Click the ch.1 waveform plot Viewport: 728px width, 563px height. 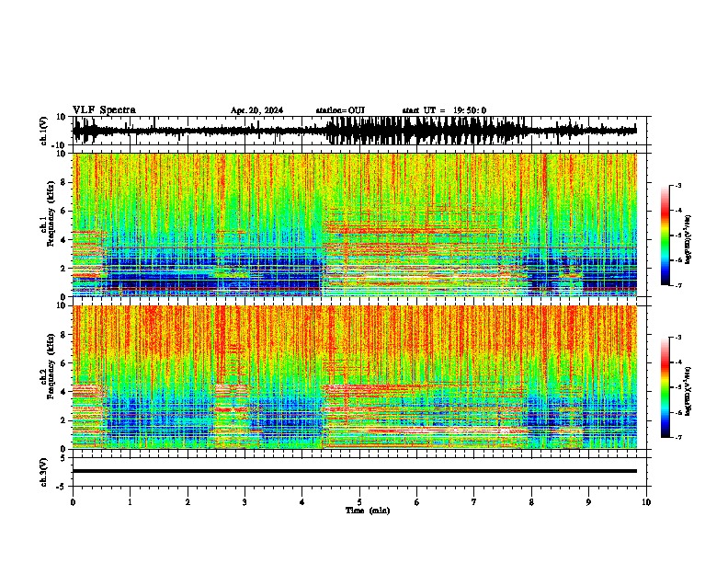(359, 131)
